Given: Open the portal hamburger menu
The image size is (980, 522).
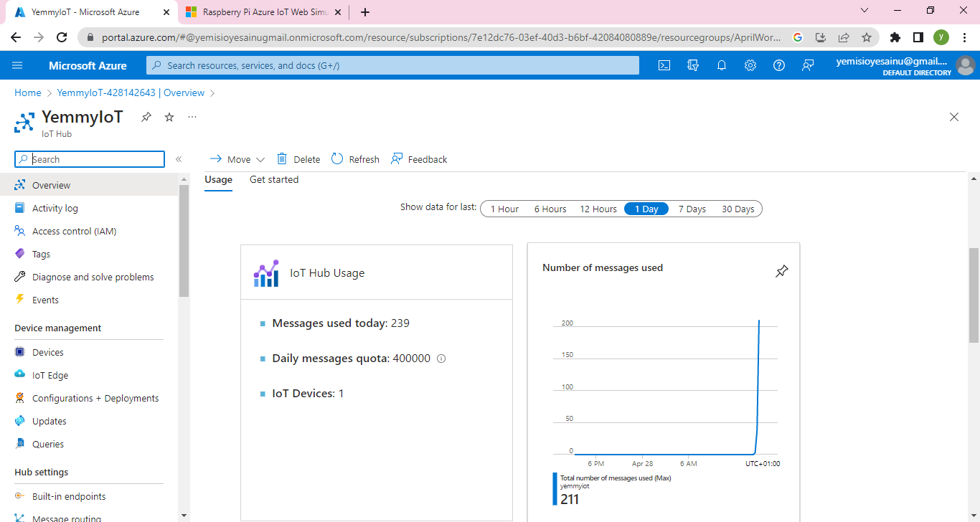Looking at the screenshot, I should (x=18, y=65).
